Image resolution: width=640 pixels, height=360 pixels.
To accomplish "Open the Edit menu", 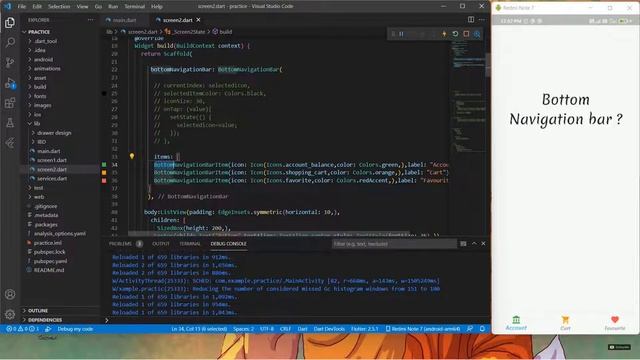I will coord(37,7).
